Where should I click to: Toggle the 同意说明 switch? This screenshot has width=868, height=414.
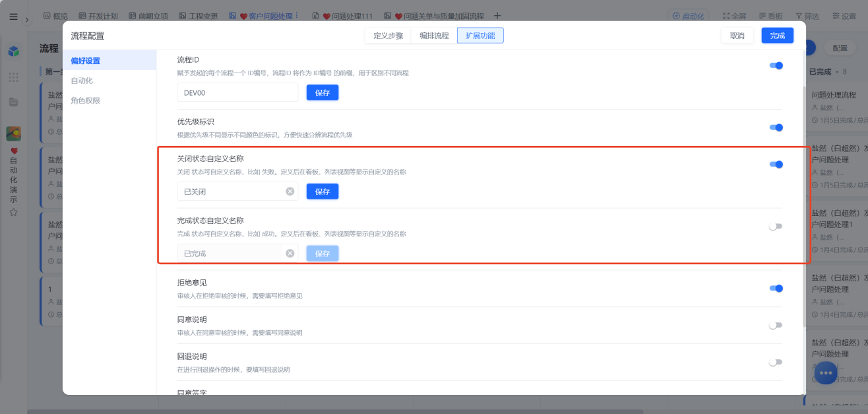776,326
